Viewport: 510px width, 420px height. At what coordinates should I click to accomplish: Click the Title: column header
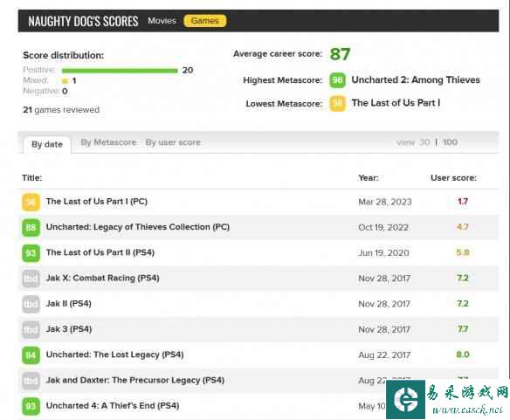pyautogui.click(x=31, y=177)
